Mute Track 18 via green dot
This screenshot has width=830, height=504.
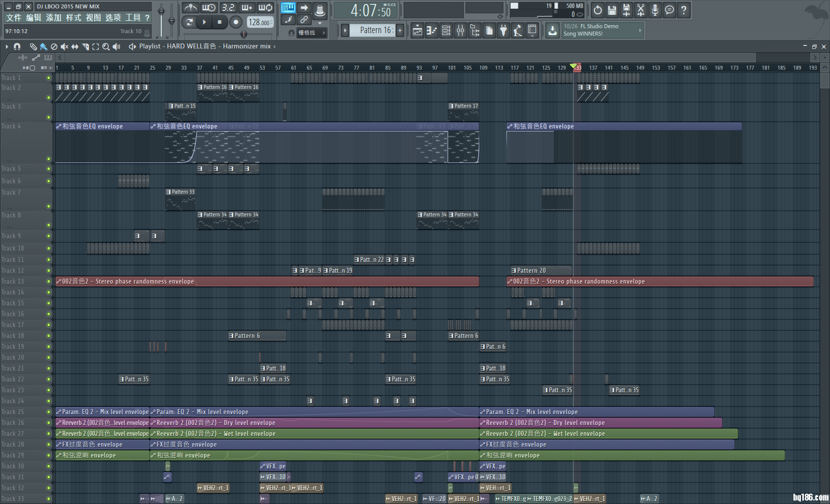pos(48,336)
